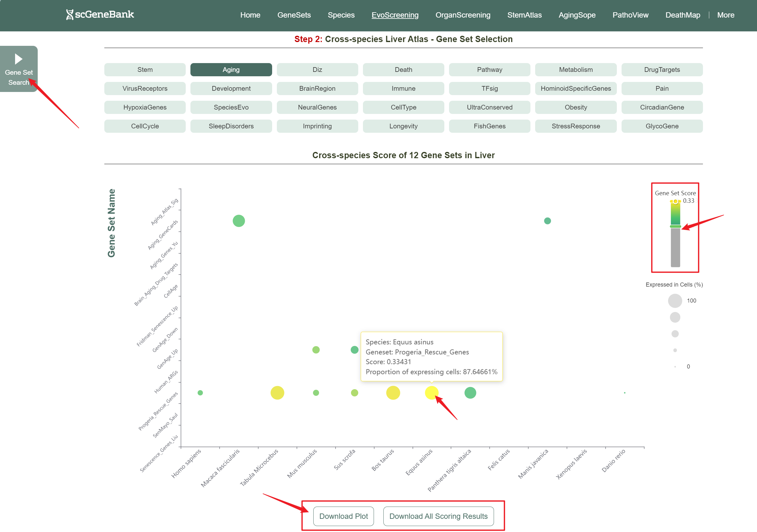Click the Download Plot button
This screenshot has width=757, height=532.
343,516
